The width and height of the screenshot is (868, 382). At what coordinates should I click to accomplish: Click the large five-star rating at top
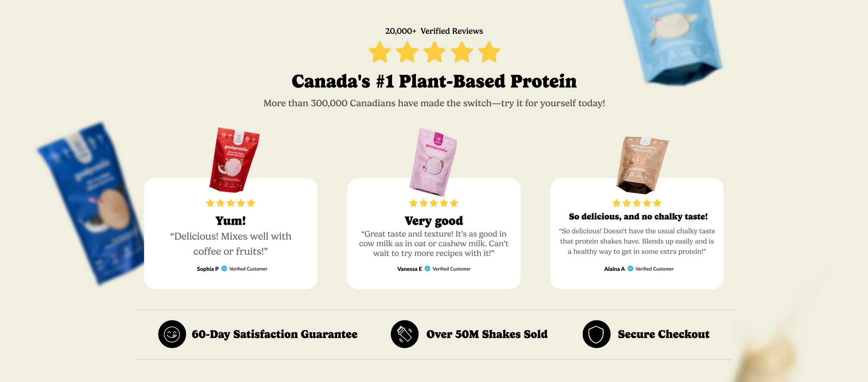coord(434,52)
